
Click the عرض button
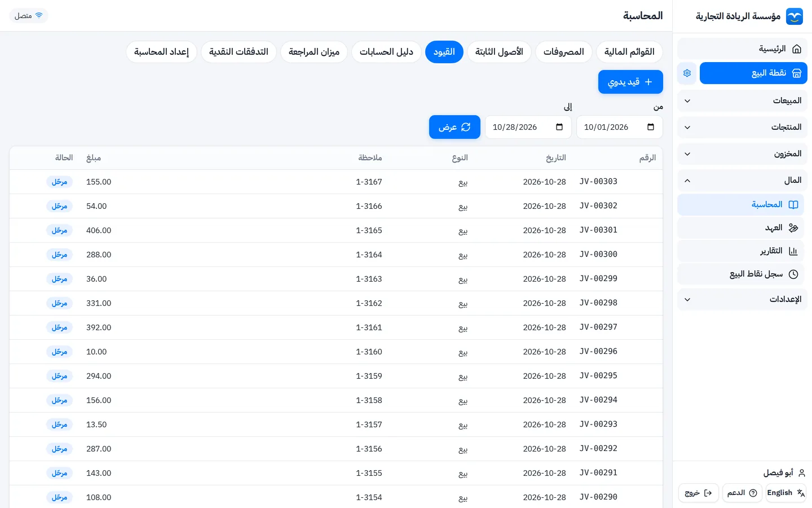click(454, 127)
